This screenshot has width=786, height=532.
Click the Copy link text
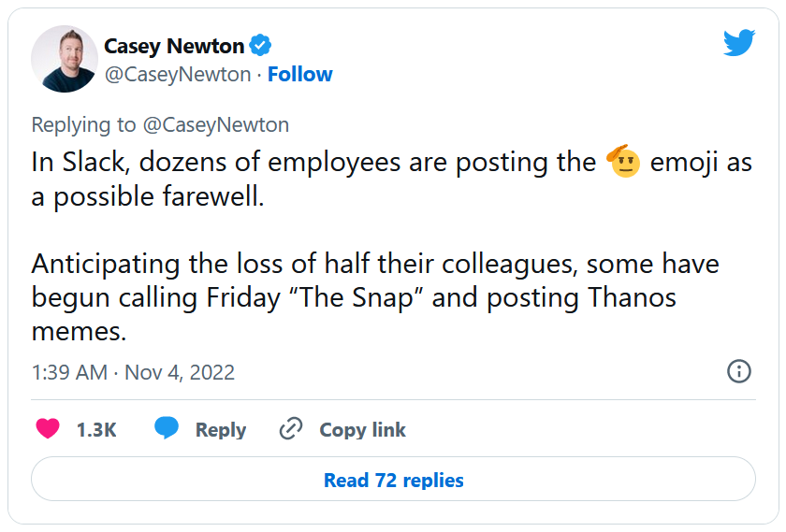point(363,430)
